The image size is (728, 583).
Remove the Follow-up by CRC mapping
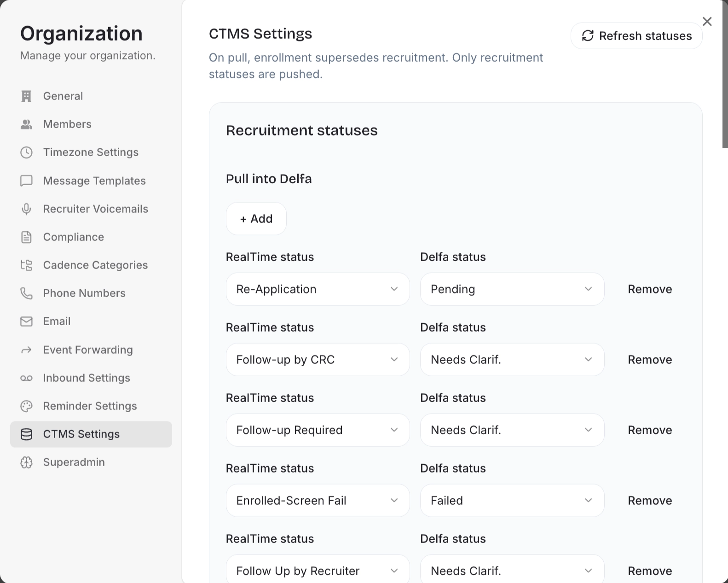pyautogui.click(x=650, y=360)
